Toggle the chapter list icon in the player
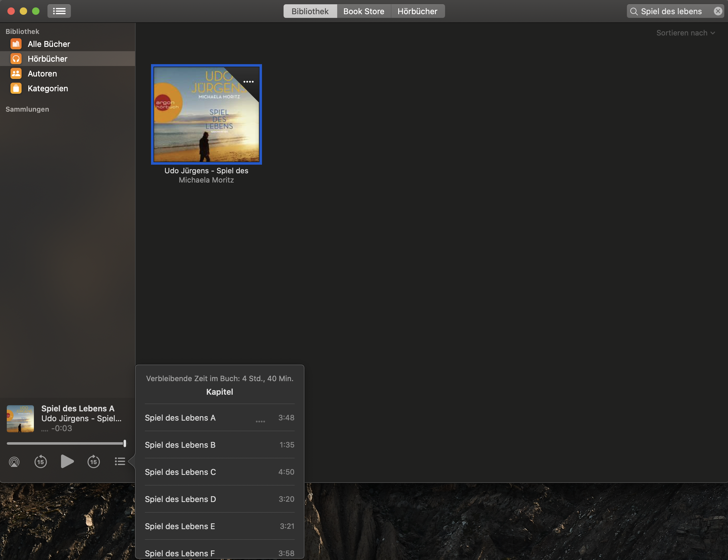The width and height of the screenshot is (728, 560). pos(120,461)
